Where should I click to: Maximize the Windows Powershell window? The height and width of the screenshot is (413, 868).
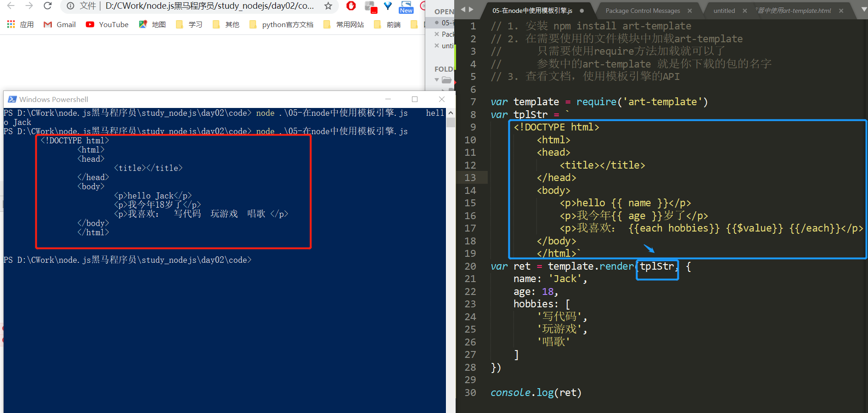(x=415, y=99)
